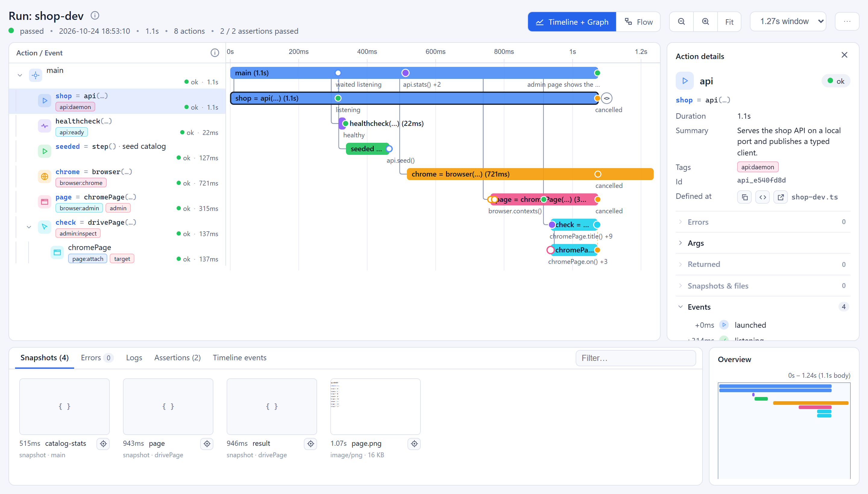This screenshot has width=868, height=494.
Task: Click the chrome = browser(...) orange timeline bar
Action: click(530, 174)
